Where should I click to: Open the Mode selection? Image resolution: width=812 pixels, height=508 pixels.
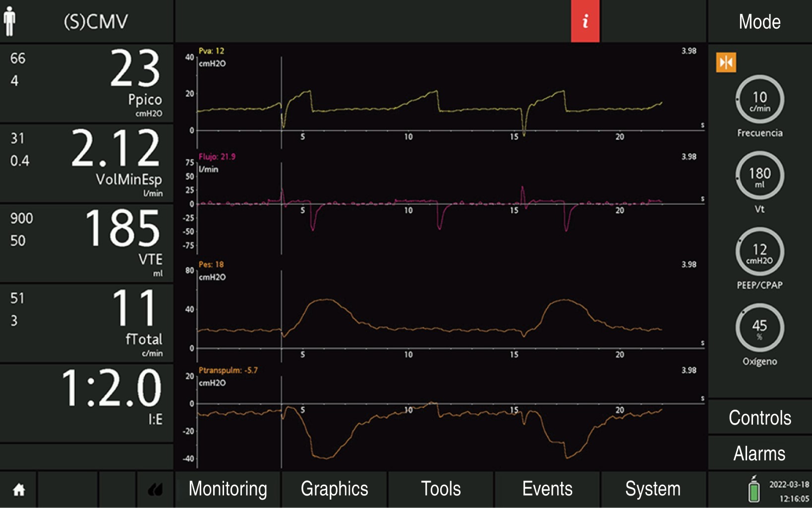759,22
